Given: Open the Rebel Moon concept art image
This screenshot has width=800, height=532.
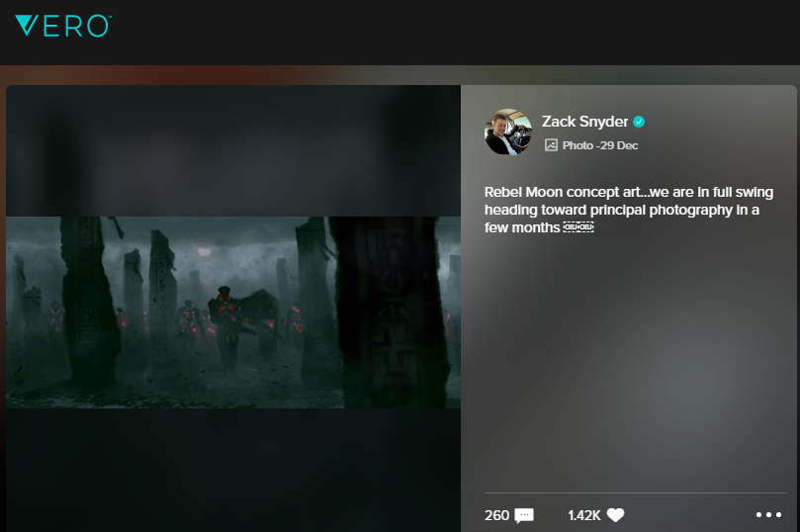Looking at the screenshot, I should pos(233,311).
